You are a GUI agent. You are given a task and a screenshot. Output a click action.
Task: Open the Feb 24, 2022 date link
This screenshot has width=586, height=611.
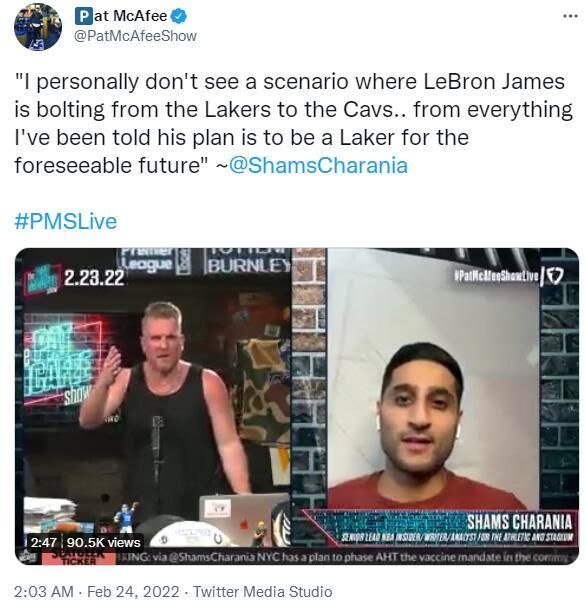coord(133,592)
